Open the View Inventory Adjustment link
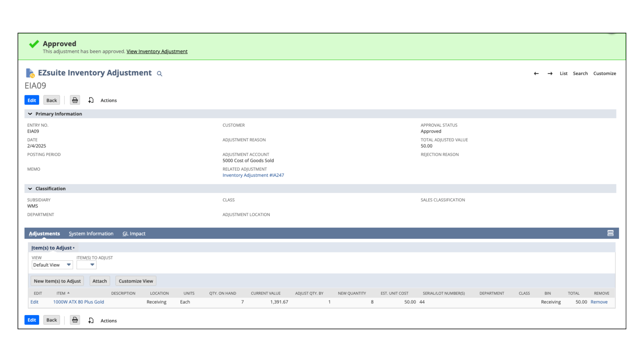 157,51
